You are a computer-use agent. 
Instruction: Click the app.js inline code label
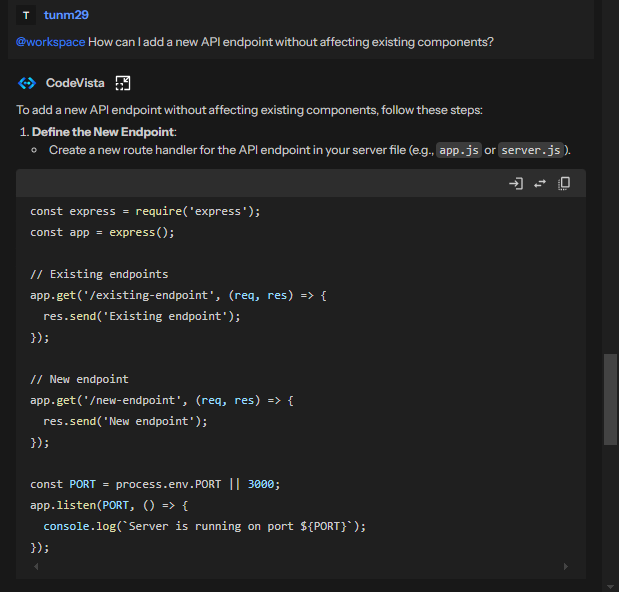459,150
